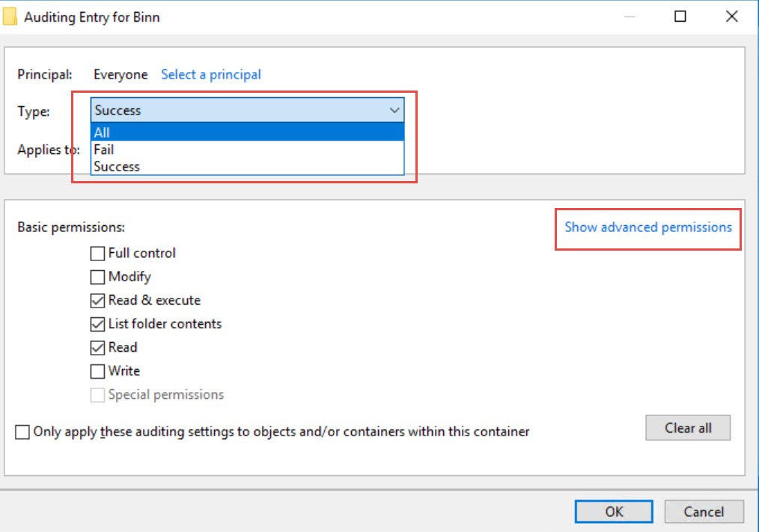Click the Auditing Entry for Binn title

tap(92, 17)
